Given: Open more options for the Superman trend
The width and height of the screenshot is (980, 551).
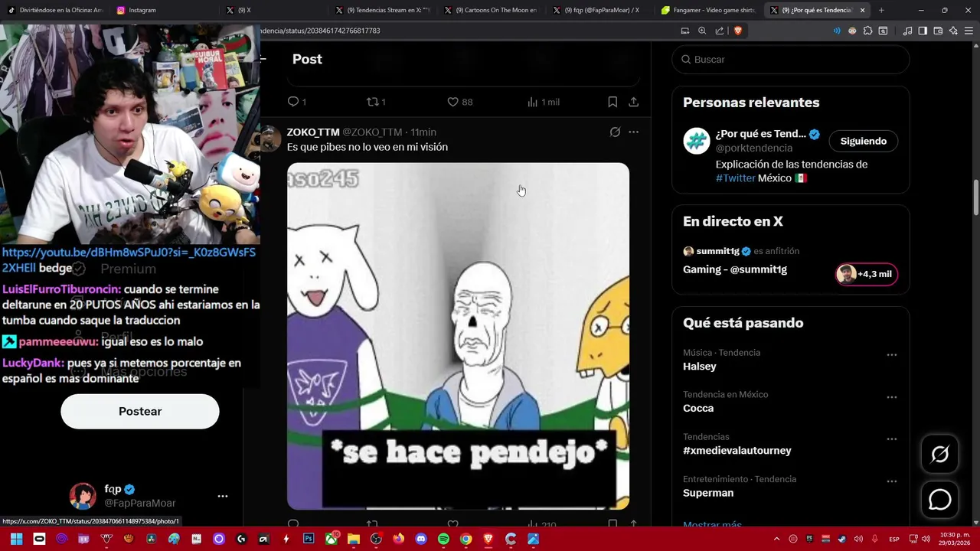Looking at the screenshot, I should coord(891,481).
